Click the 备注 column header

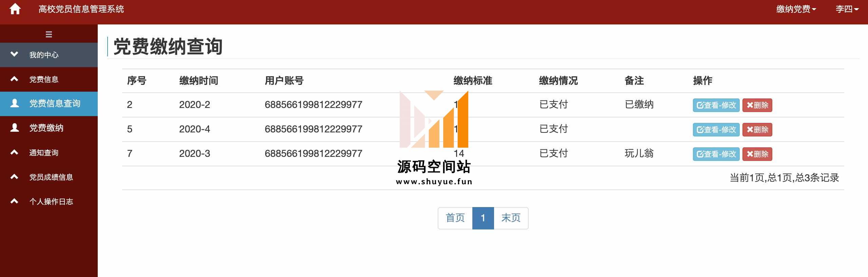[x=634, y=81]
